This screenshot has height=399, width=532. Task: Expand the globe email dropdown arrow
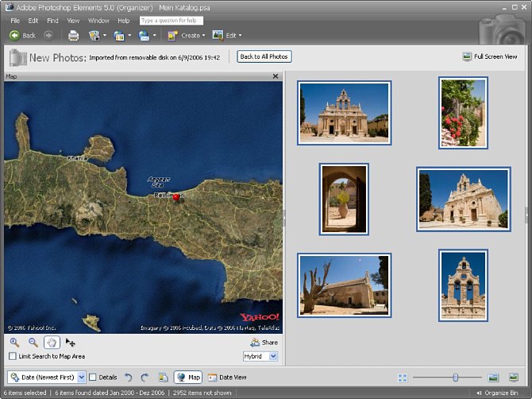click(x=154, y=35)
